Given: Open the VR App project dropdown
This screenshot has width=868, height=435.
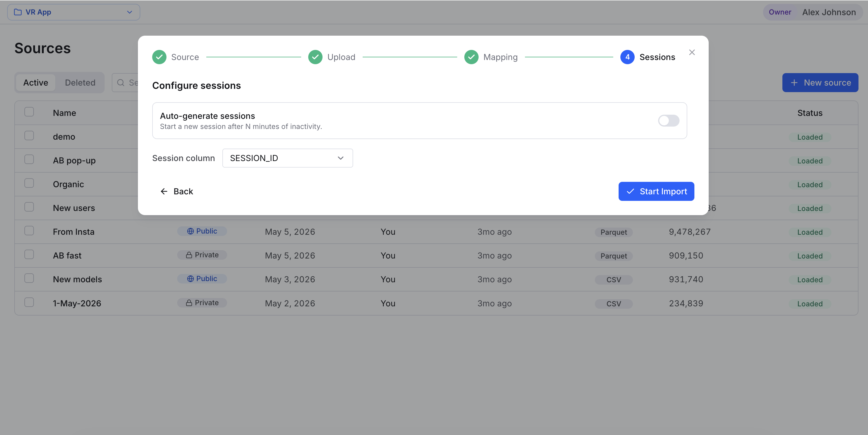Looking at the screenshot, I should click(73, 12).
